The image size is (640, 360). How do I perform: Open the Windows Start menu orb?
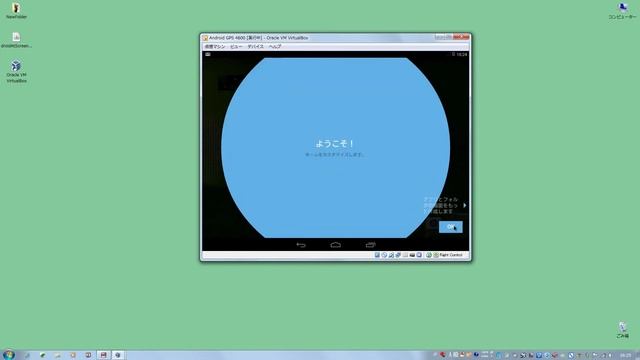coord(9,355)
